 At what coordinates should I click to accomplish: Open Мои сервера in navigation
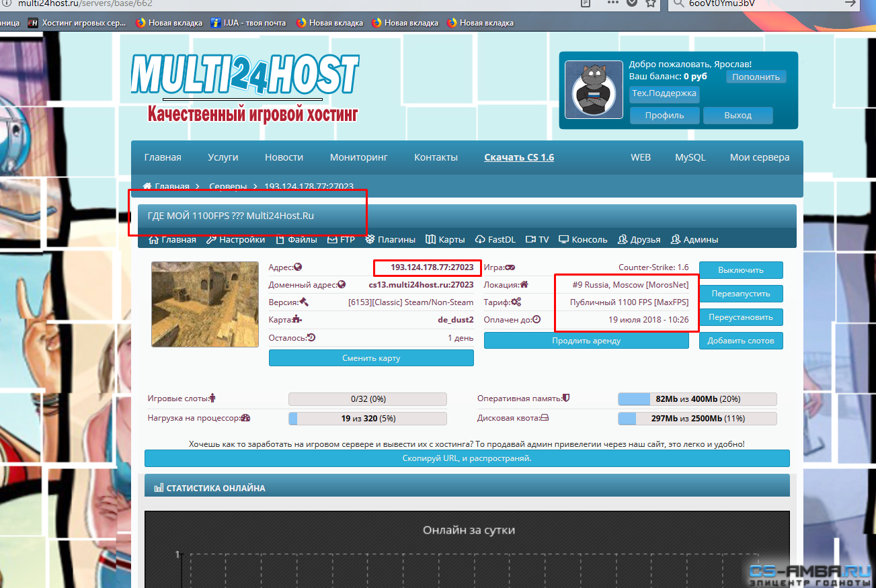(760, 157)
